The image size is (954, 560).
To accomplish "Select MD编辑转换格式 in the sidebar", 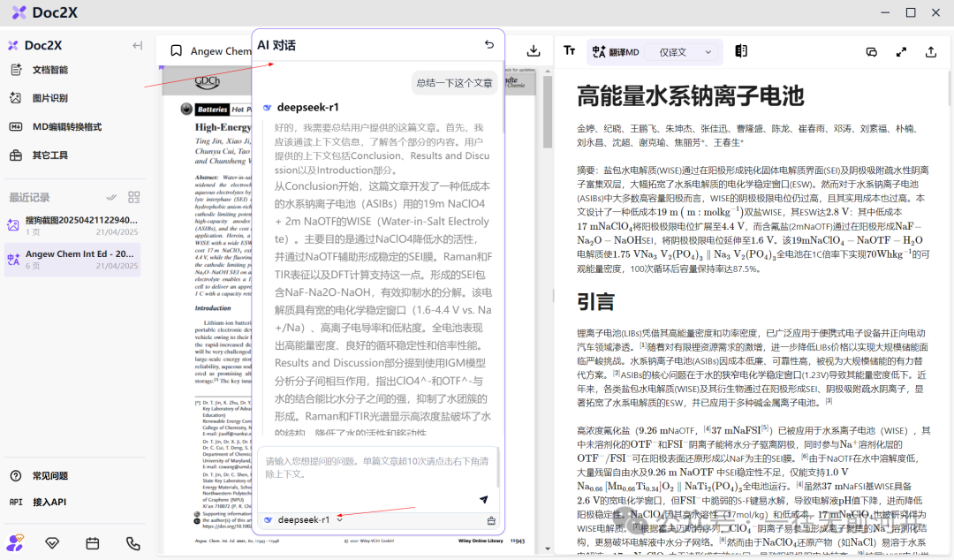I will click(x=66, y=126).
